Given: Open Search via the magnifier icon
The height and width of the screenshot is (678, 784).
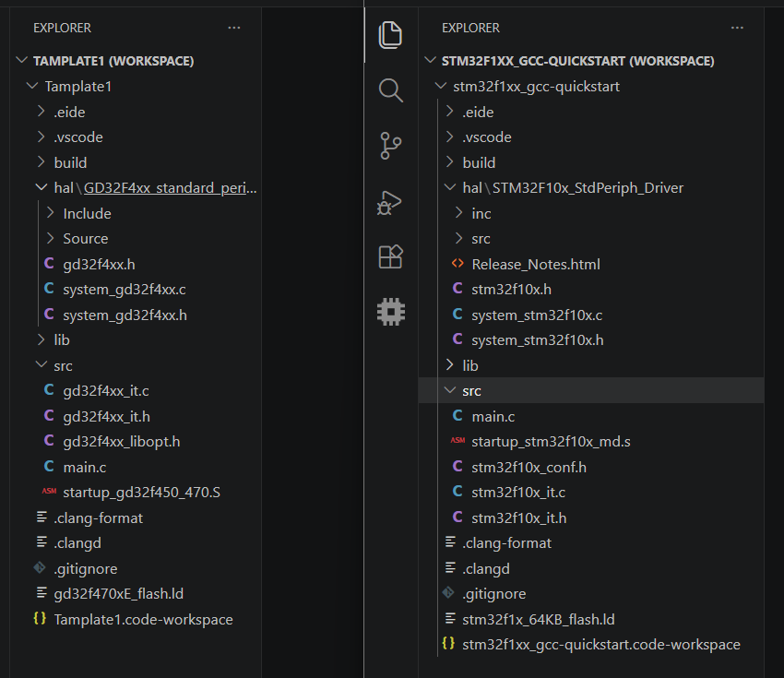Looking at the screenshot, I should [x=390, y=90].
